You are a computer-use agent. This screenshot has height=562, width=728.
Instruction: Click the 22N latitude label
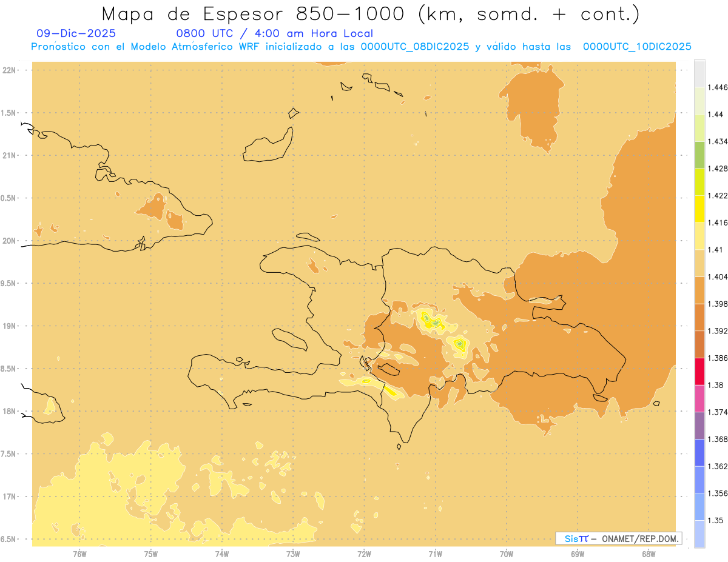[9, 70]
